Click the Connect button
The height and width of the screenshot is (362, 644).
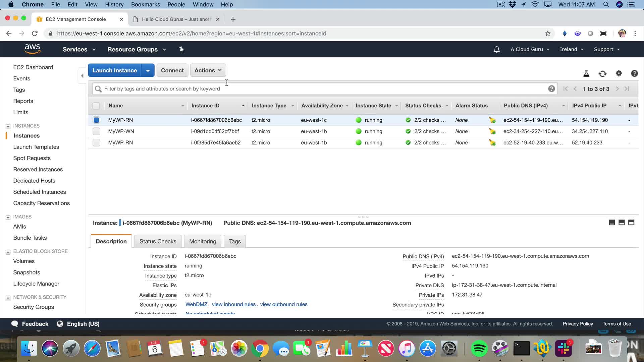[x=172, y=70]
